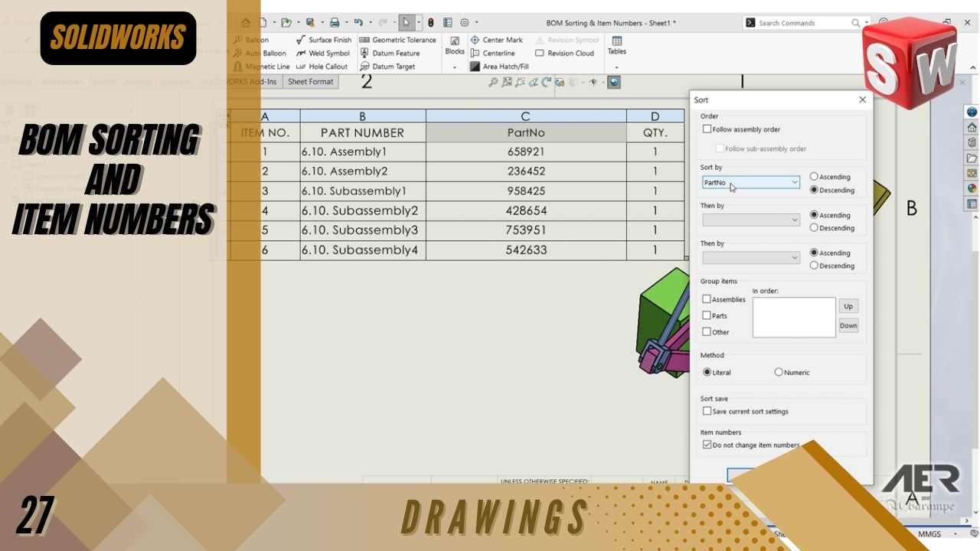Choose the Numeric sort method
The height and width of the screenshot is (551, 980).
779,373
